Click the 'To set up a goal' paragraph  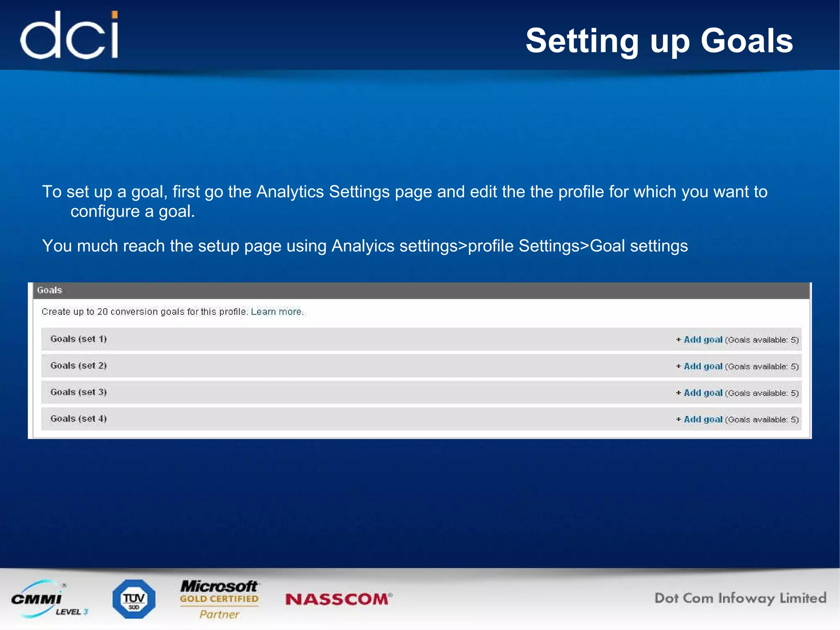405,202
